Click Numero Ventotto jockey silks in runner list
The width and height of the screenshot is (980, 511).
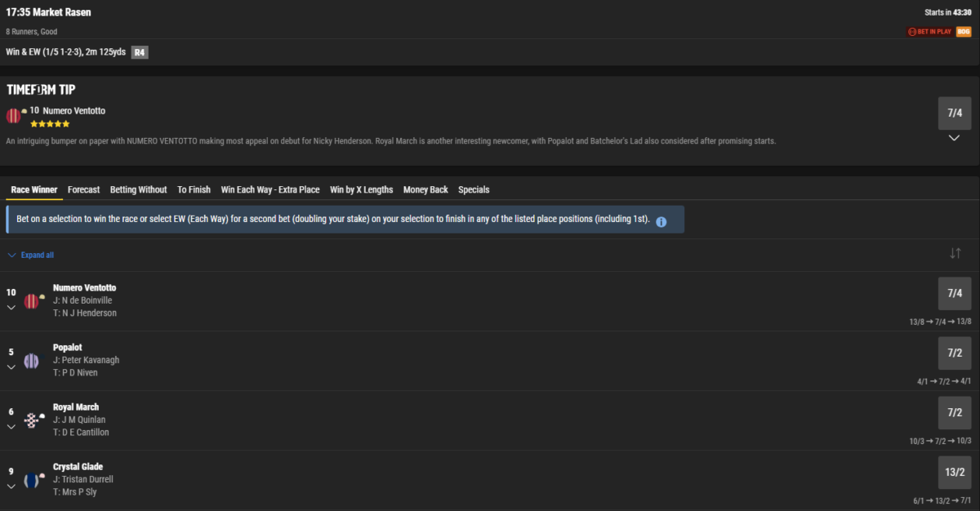[32, 300]
